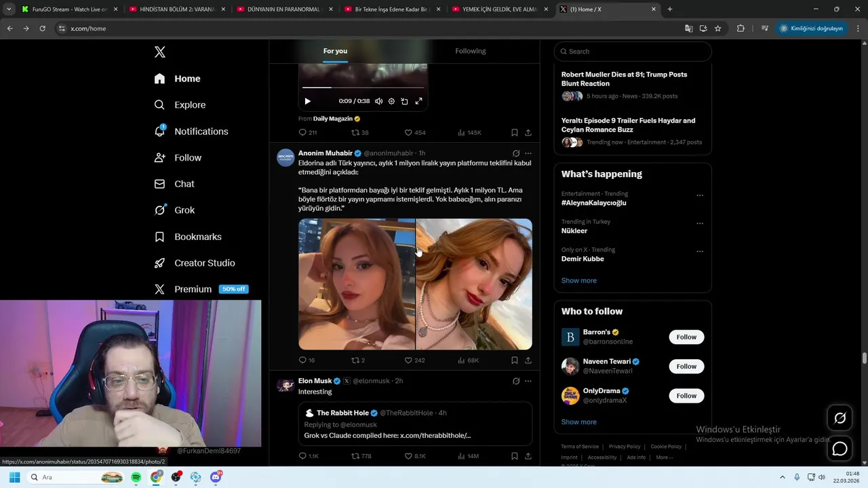Follow Barron's account

click(686, 337)
